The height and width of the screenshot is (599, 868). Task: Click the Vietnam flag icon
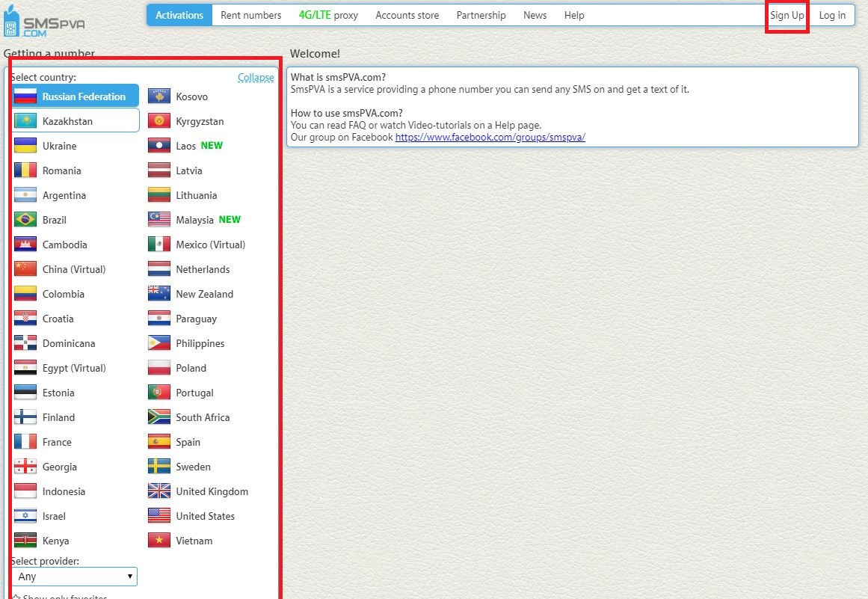[x=159, y=541]
